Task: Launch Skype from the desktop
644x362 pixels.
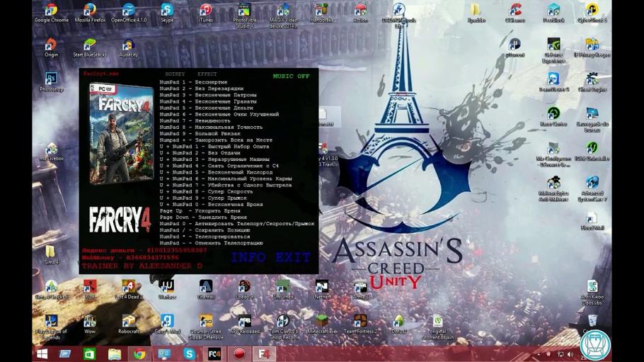Action: [167, 11]
